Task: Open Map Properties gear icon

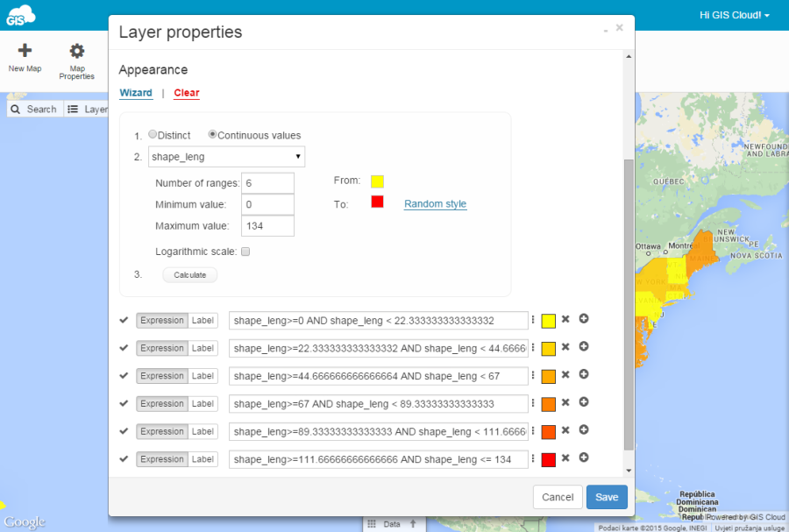Action: pyautogui.click(x=77, y=51)
